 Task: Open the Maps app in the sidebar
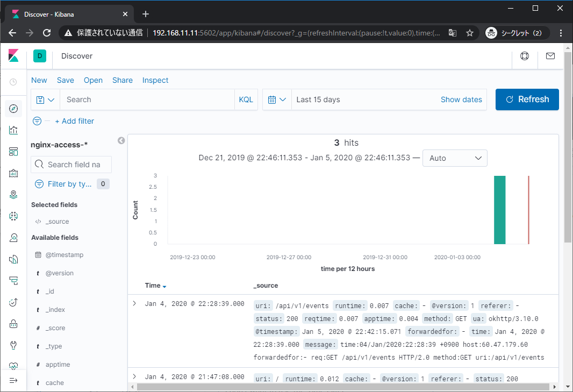tap(13, 195)
